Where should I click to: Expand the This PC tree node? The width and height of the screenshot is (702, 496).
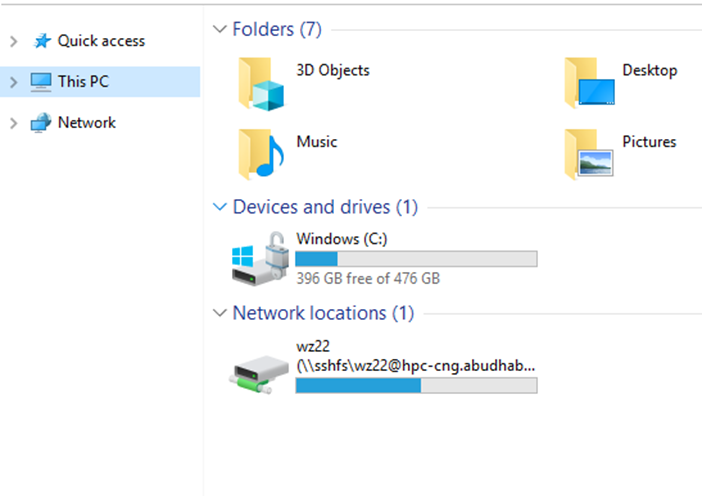coord(13,82)
